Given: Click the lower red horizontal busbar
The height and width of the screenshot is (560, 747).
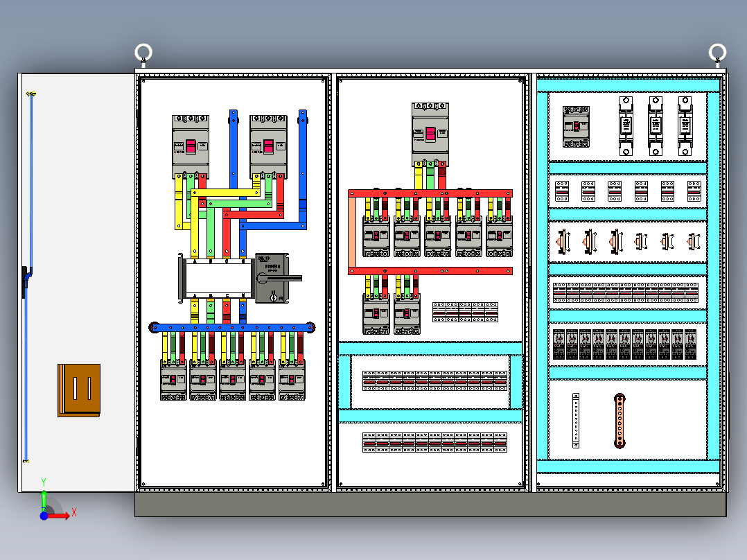Looking at the screenshot, I should [430, 271].
